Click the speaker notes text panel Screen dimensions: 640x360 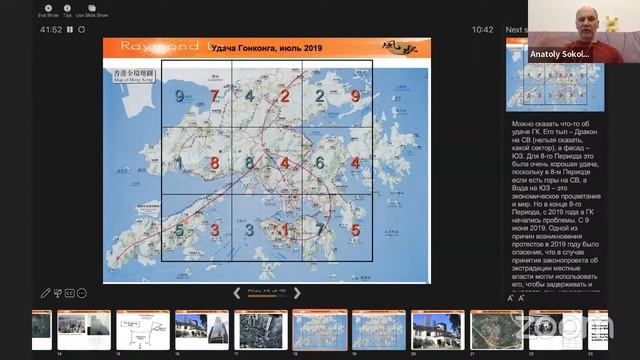click(556, 206)
